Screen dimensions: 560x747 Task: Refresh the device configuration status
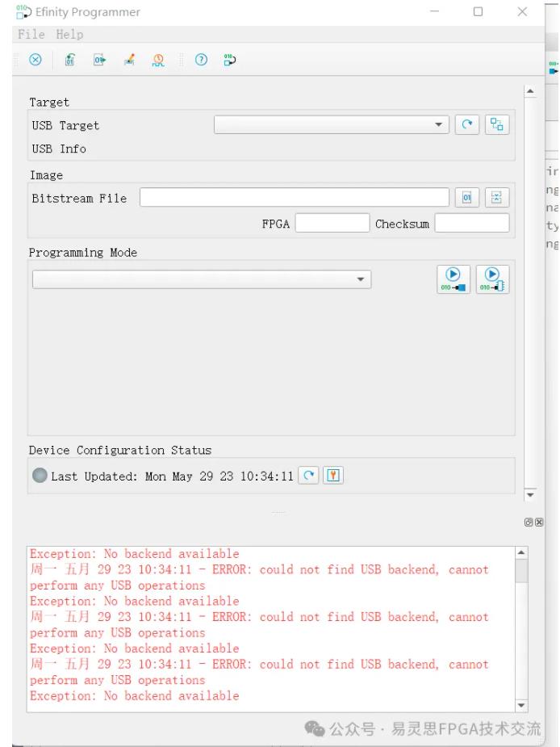[307, 476]
